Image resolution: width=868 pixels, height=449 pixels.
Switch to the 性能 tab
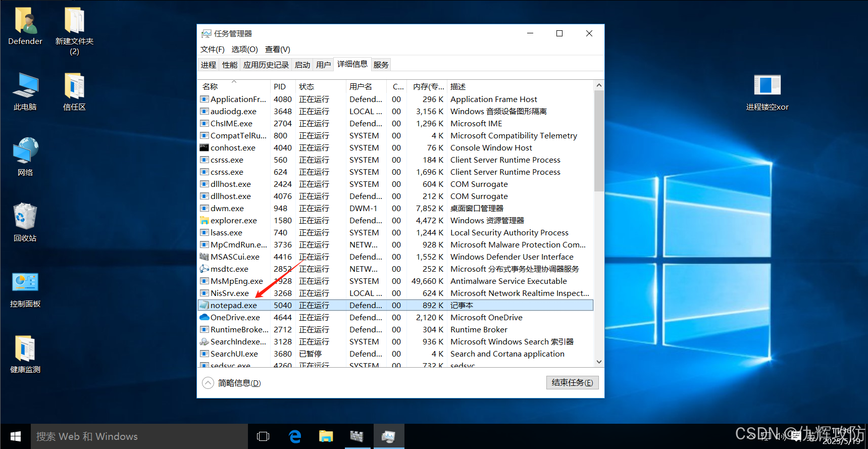(229, 65)
